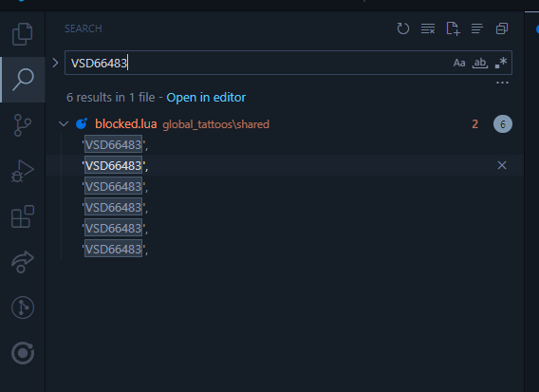Open the Extensions view
The width and height of the screenshot is (539, 392).
pos(23,216)
